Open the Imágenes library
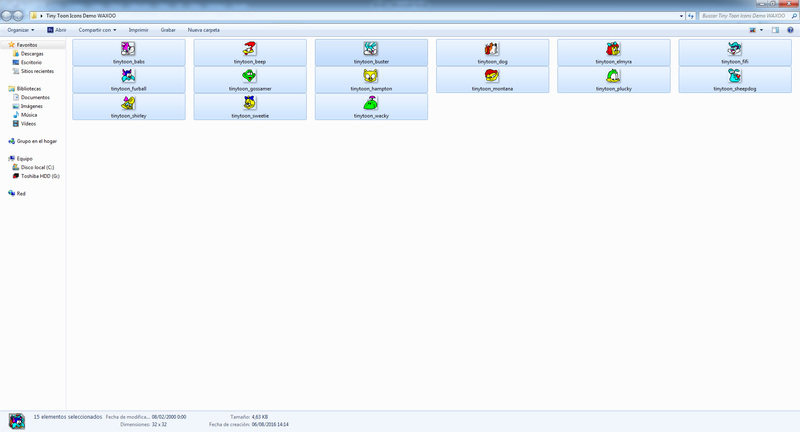The image size is (800, 432). [32, 106]
